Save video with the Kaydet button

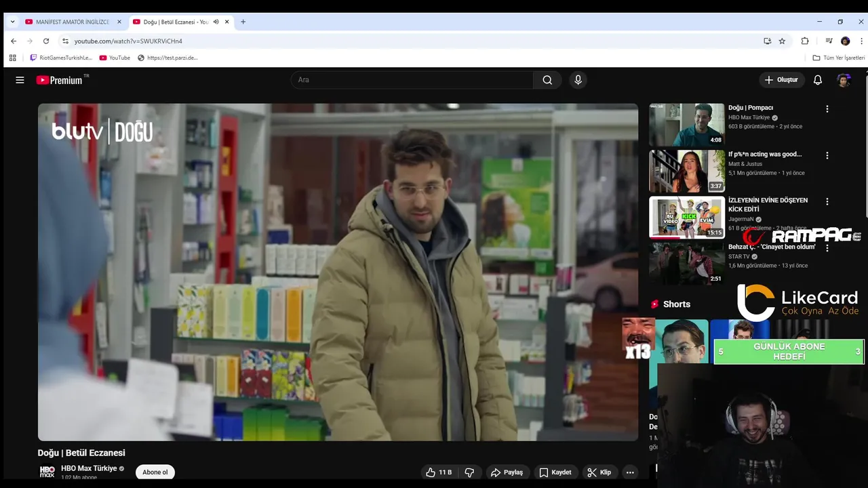pyautogui.click(x=555, y=472)
